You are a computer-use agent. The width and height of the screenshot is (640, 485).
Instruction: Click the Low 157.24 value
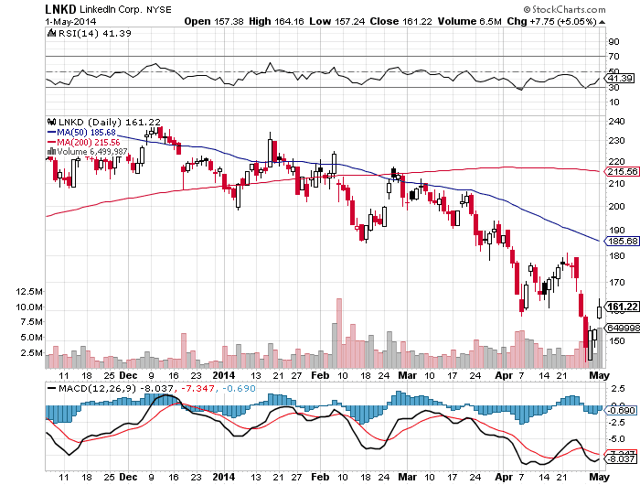click(337, 21)
